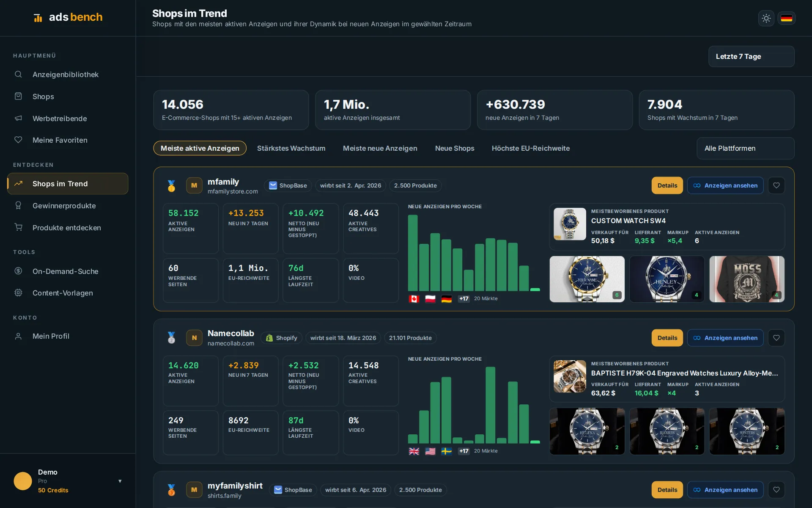This screenshot has height=508, width=812.
Task: Select Shops im Trend sidebar item
Action: [68, 184]
